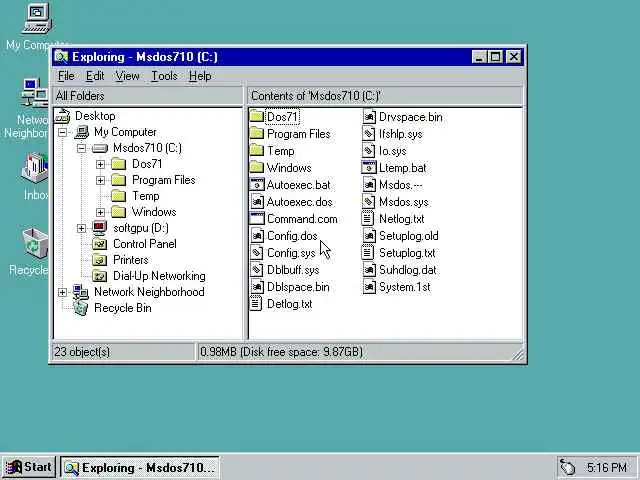The image size is (640, 480).
Task: Select Dial-Up Networking in the tree
Action: 159,276
